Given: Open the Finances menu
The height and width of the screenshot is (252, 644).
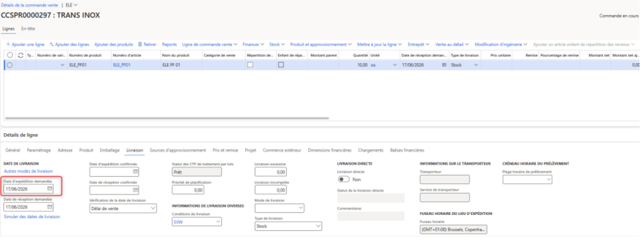Looking at the screenshot, I should click(253, 44).
